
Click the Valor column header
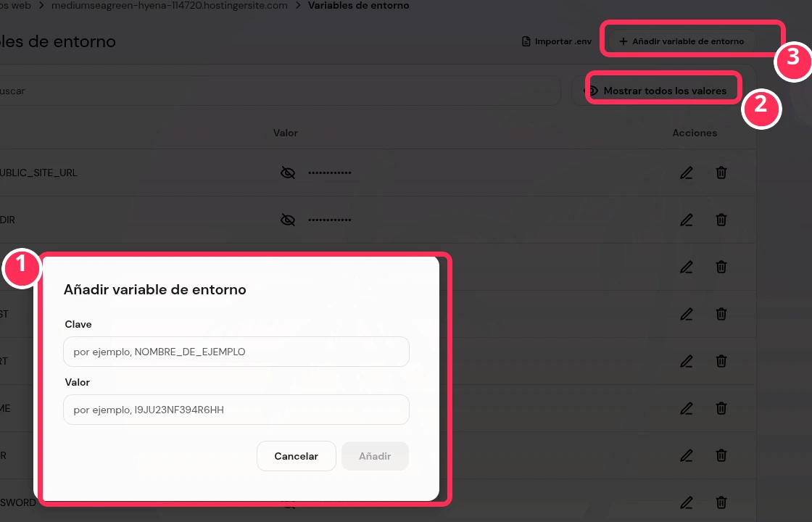click(286, 133)
